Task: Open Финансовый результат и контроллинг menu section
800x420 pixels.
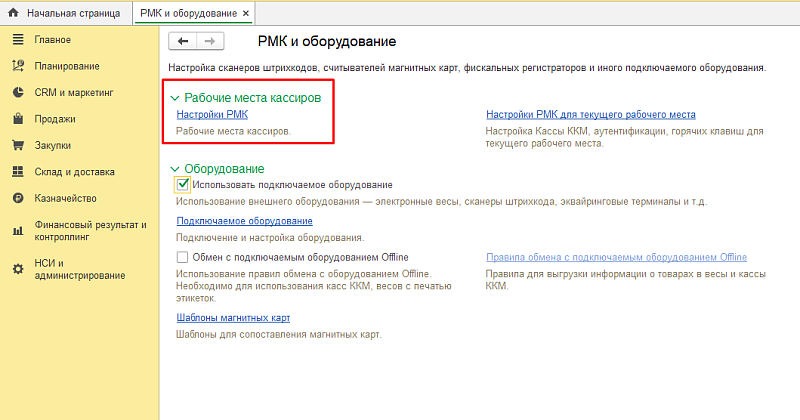Action: click(90, 232)
